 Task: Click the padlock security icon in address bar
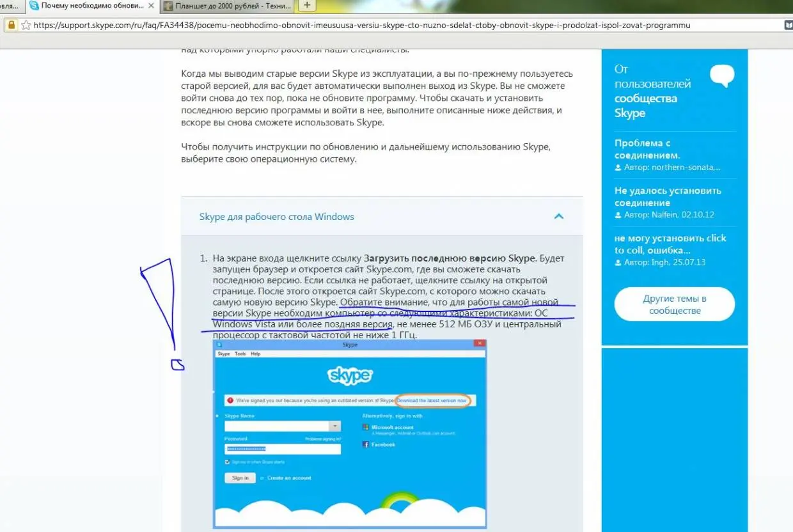pyautogui.click(x=11, y=25)
